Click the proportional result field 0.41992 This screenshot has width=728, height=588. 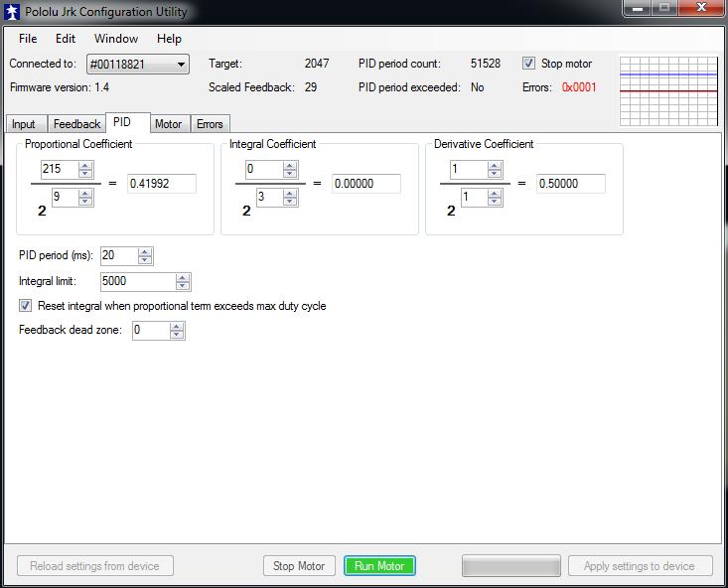click(162, 184)
